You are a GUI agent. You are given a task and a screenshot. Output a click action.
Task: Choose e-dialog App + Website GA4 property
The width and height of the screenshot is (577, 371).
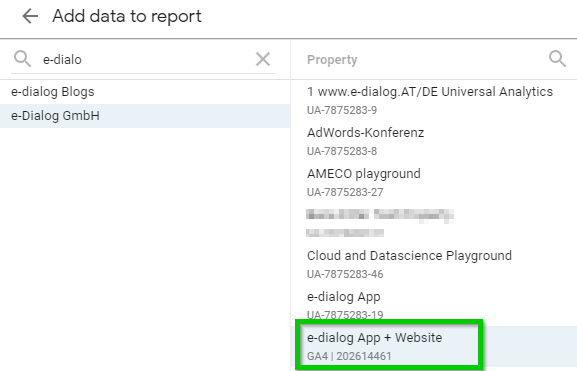pyautogui.click(x=434, y=346)
